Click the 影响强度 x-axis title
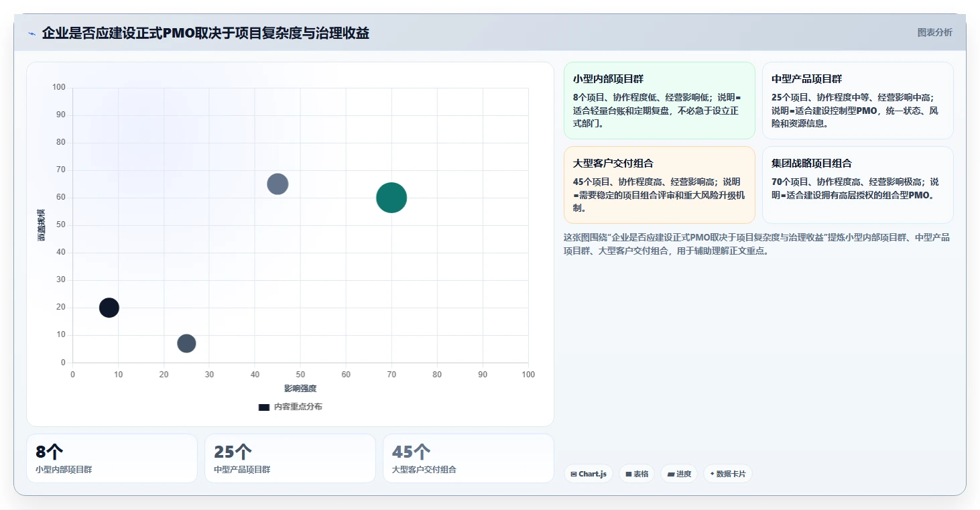The height and width of the screenshot is (510, 980). pos(300,389)
